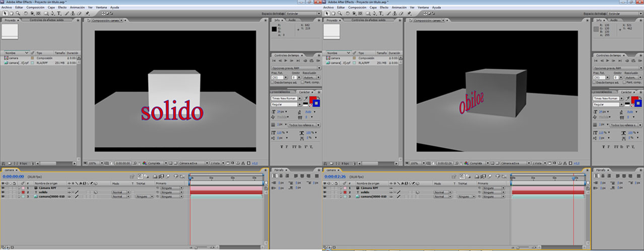Open the 100% zoom dropdown in left viewer
This screenshot has height=251, width=644.
coord(96,163)
